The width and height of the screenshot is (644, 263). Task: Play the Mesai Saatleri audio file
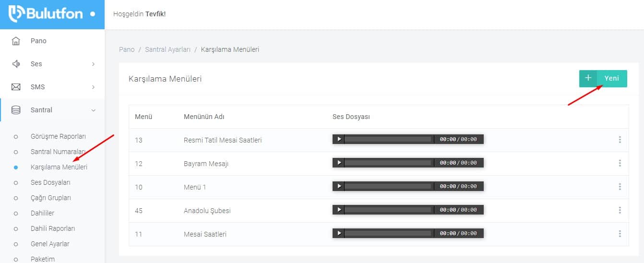[339, 233]
